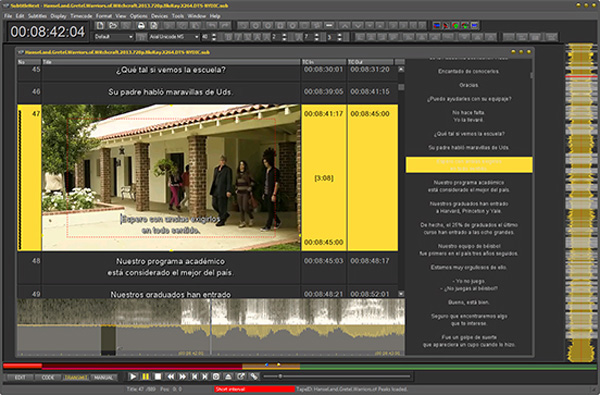Open print preview icon

(x=154, y=26)
